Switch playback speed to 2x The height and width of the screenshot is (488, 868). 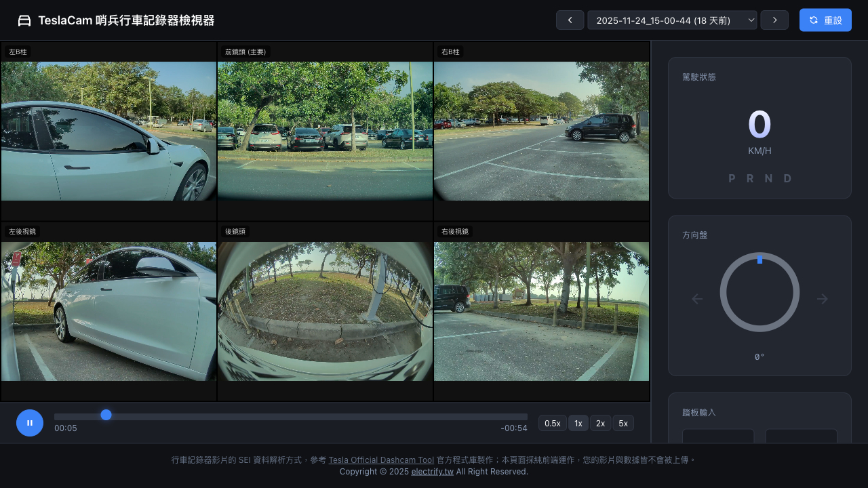tap(600, 423)
